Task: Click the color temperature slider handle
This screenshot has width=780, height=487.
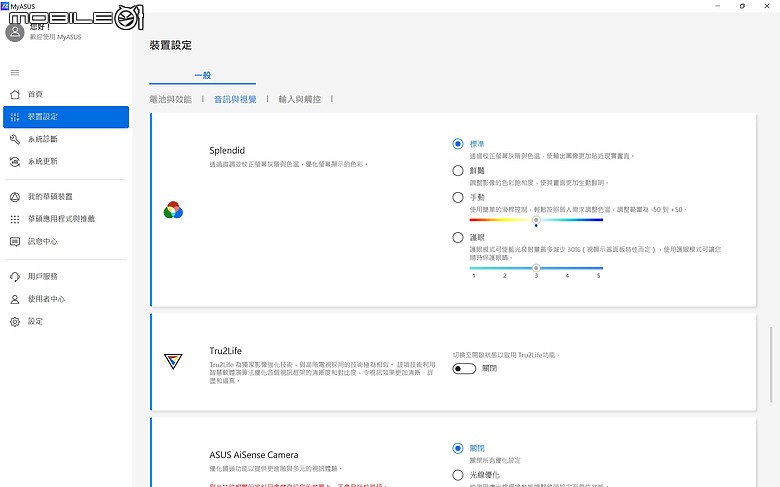Action: click(536, 220)
